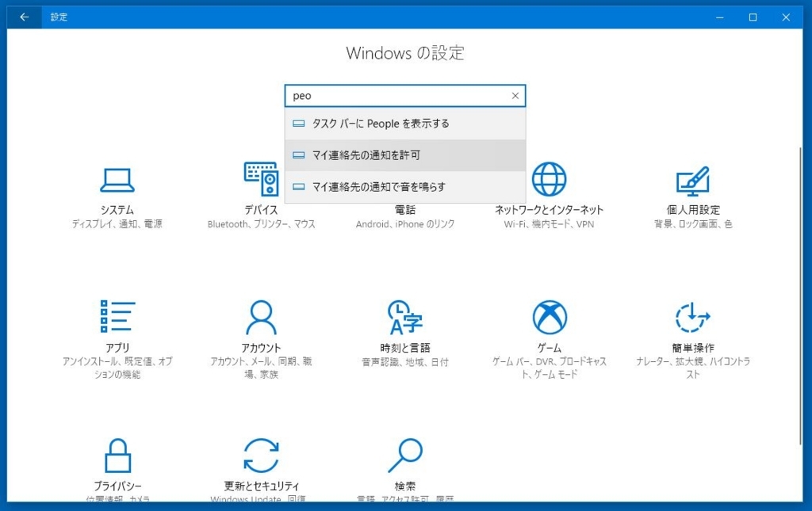This screenshot has height=511, width=812.
Task: Click the 時刻と言語 label text
Action: pyautogui.click(x=405, y=348)
